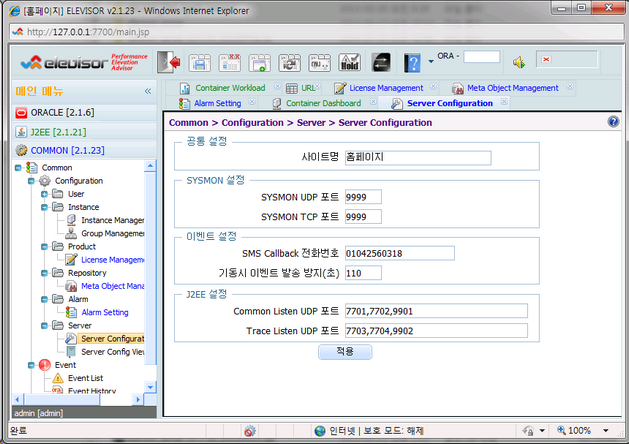The height and width of the screenshot is (444, 629).
Task: Collapse the Alarm folder node
Action: point(44,299)
